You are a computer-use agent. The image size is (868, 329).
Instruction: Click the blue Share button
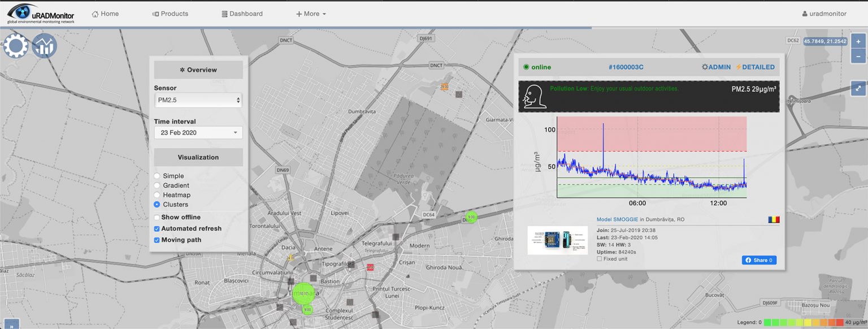759,260
